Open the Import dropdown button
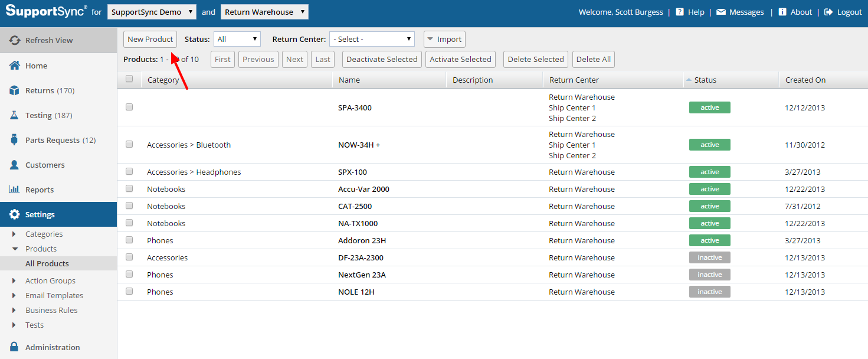868x359 pixels. coord(444,39)
